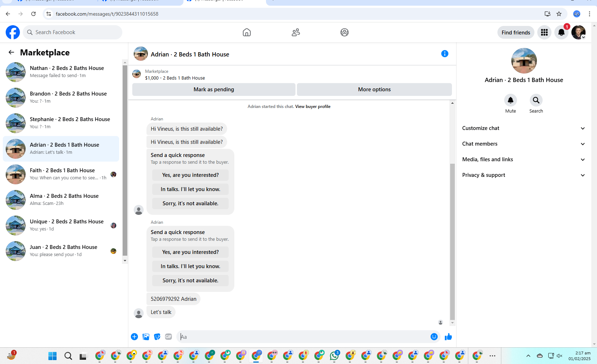Open Nathan's 2 Beds 2 Baths House chat
Viewport: 597px width, 364px height.
pos(61,72)
